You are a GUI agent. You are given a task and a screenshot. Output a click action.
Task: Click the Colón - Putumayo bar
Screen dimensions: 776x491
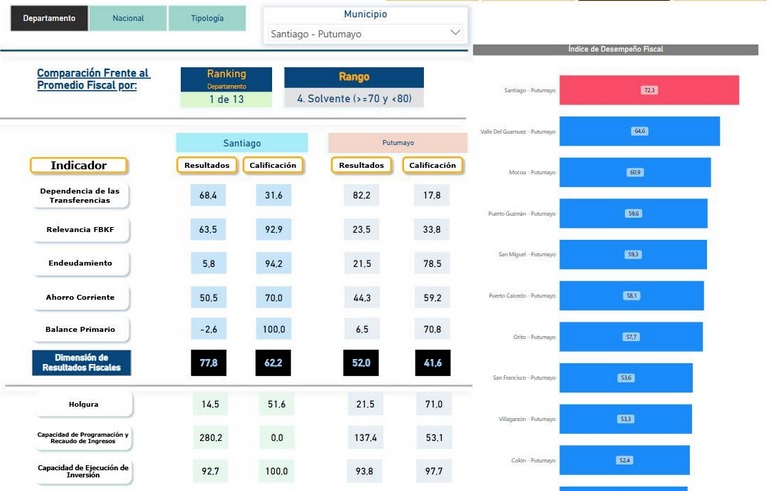(624, 460)
